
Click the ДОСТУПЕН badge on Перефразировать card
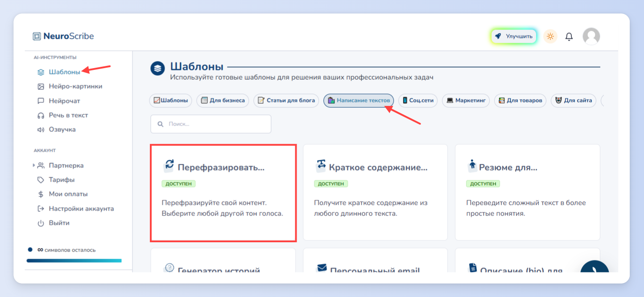[178, 183]
